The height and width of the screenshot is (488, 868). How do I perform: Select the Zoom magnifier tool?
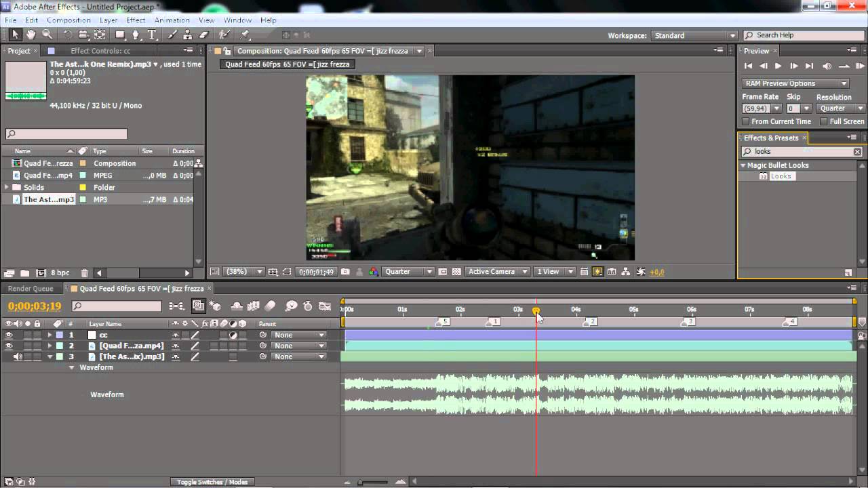47,35
